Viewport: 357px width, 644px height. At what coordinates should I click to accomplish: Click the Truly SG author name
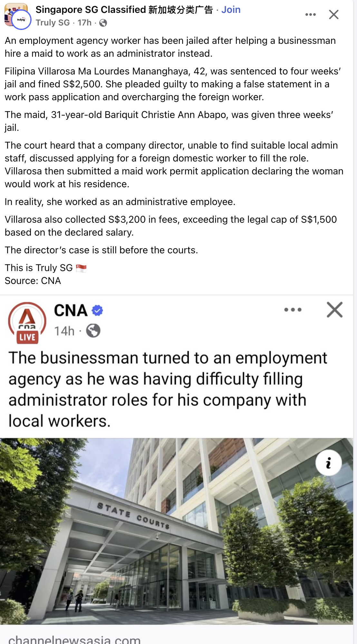(x=53, y=23)
